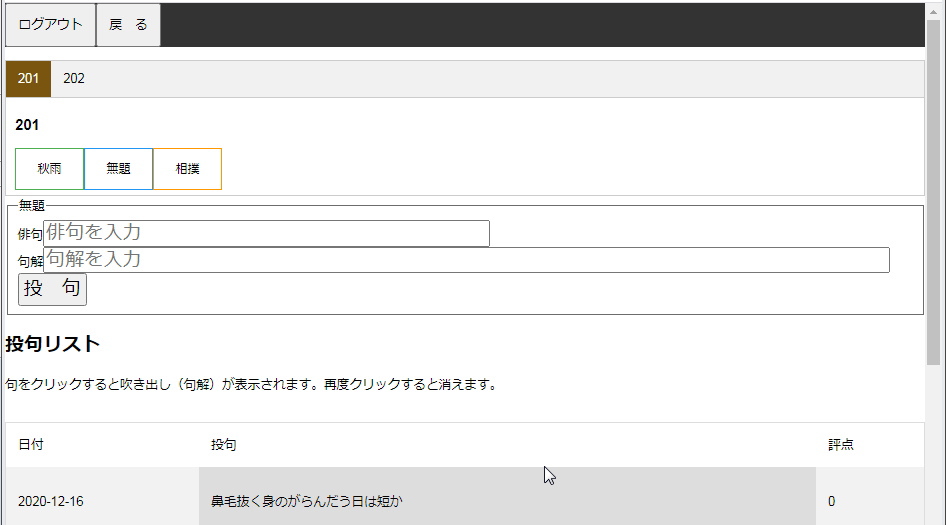Click the ログアウト button

[x=50, y=25]
